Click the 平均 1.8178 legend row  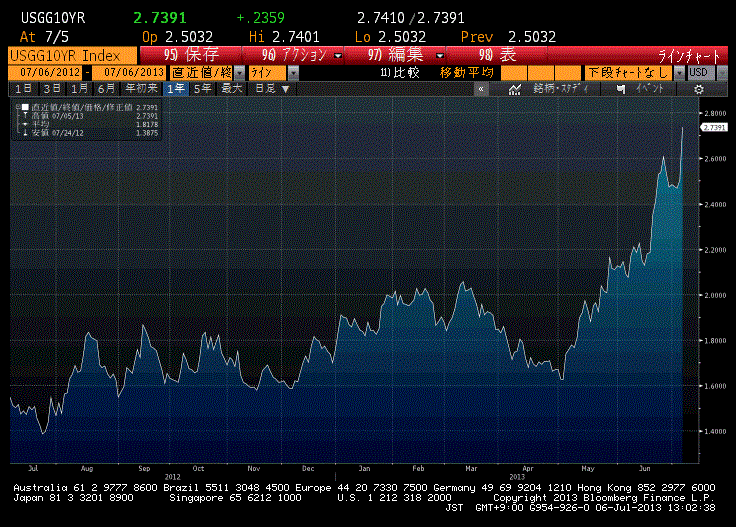pyautogui.click(x=88, y=124)
